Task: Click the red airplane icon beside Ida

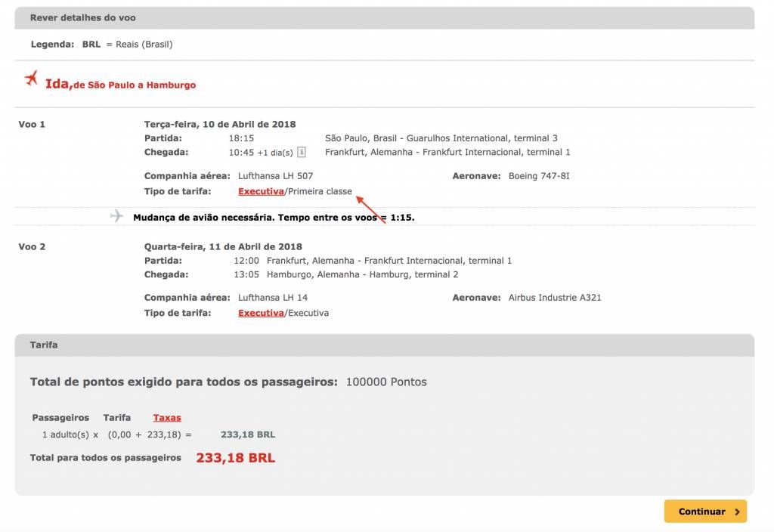Action: tap(31, 78)
